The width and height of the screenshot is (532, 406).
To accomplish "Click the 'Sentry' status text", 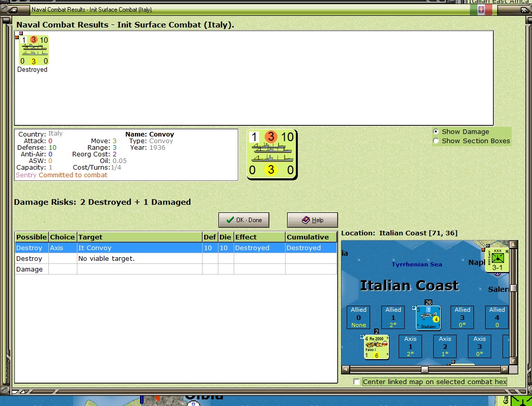I will [x=26, y=175].
